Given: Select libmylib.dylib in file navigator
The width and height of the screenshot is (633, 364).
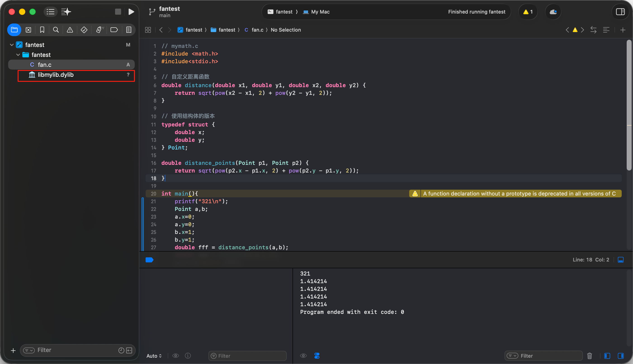Looking at the screenshot, I should (x=56, y=75).
